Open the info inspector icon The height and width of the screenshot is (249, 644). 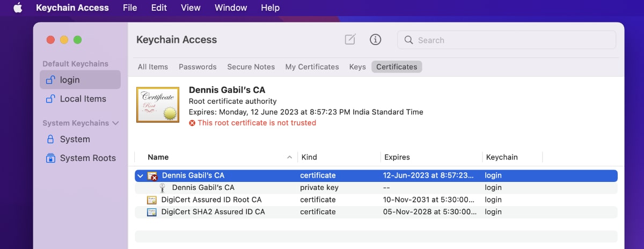[376, 40]
